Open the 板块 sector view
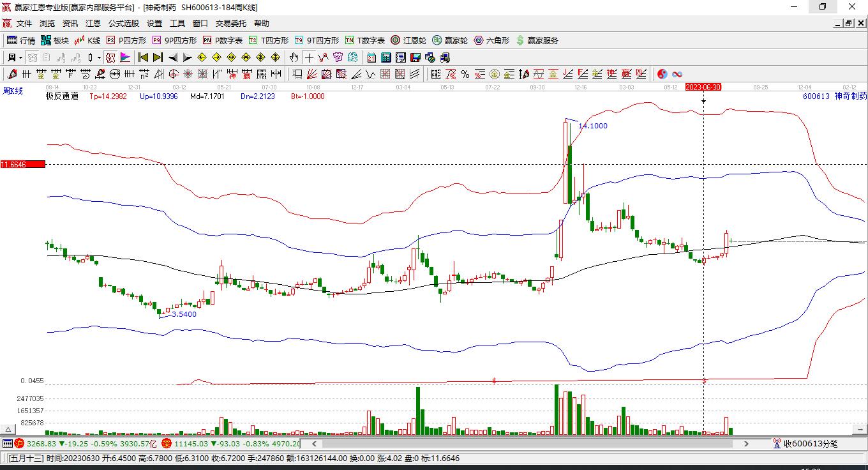This screenshot has width=868, height=470. click(55, 40)
